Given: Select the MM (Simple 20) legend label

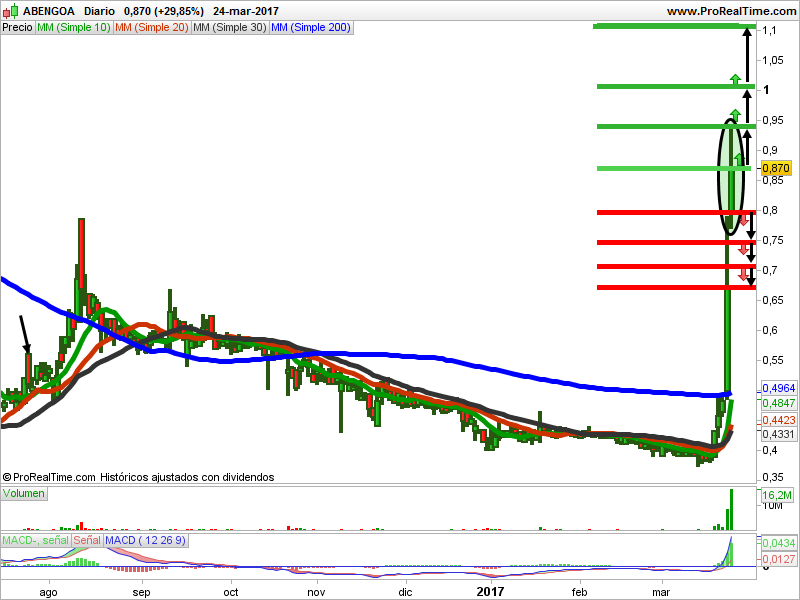Looking at the screenshot, I should (x=152, y=28).
